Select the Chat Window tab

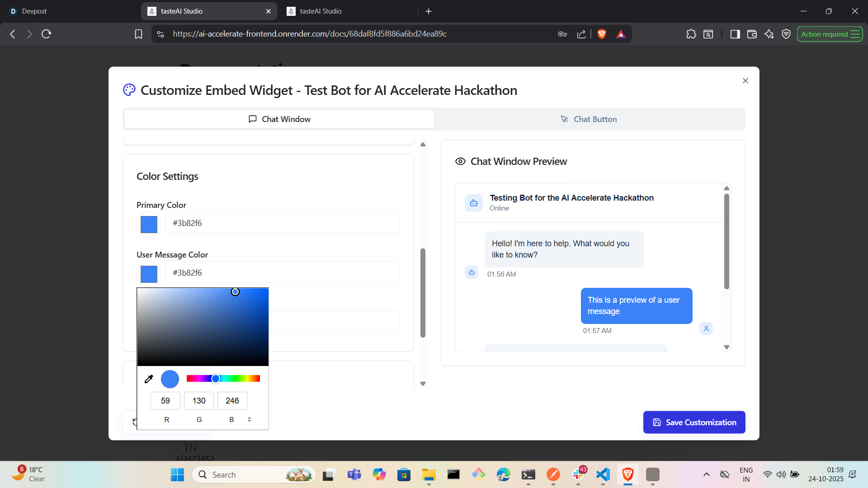click(279, 119)
